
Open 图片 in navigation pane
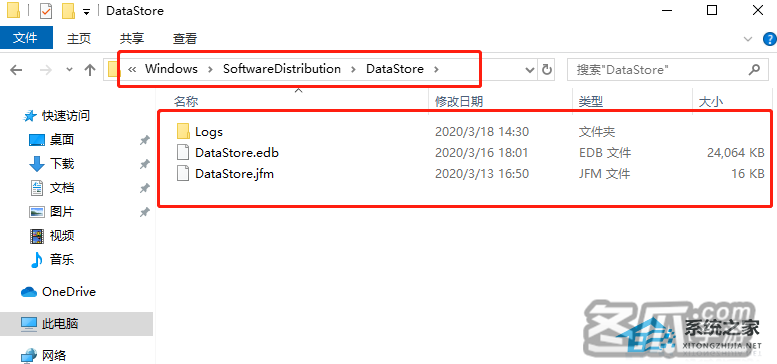coord(62,211)
